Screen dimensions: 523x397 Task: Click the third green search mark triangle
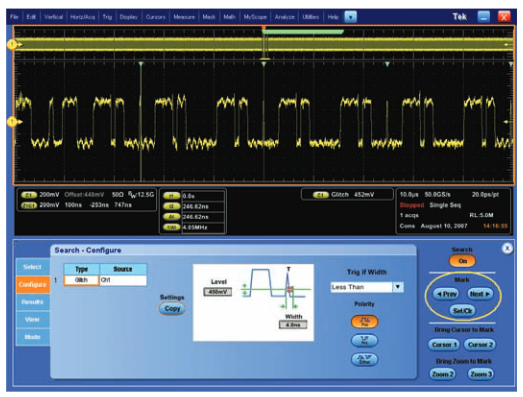point(387,64)
